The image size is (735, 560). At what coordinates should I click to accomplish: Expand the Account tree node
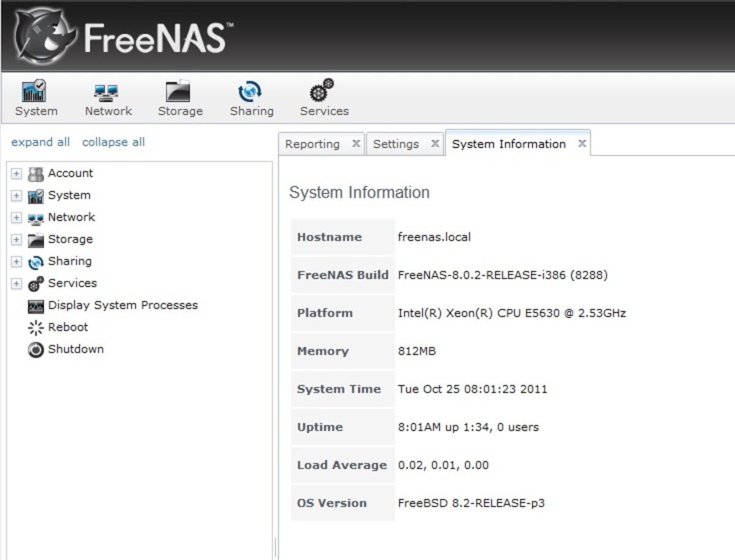click(16, 174)
